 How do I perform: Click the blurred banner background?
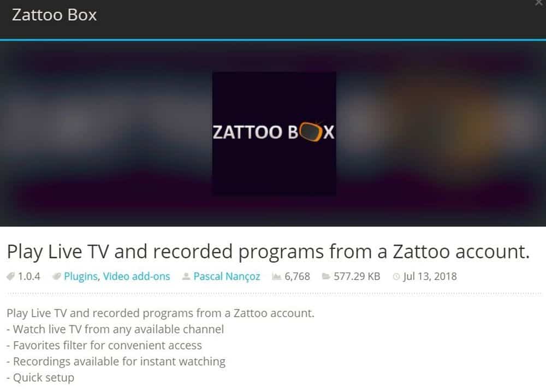point(104,133)
